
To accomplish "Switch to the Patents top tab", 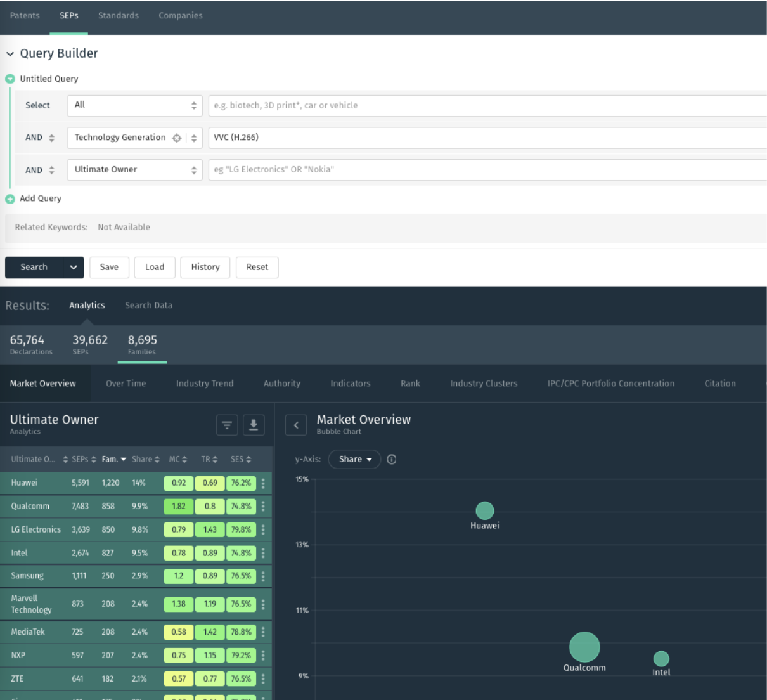I will (x=25, y=16).
